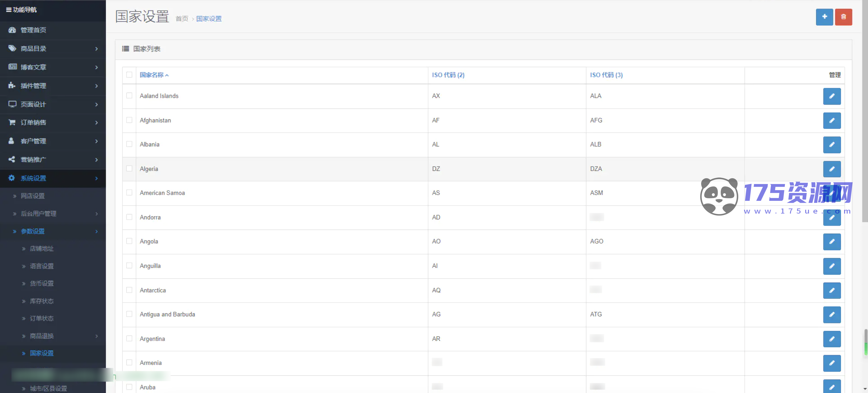Click the red trash delete button
The width and height of the screenshot is (868, 393).
843,17
